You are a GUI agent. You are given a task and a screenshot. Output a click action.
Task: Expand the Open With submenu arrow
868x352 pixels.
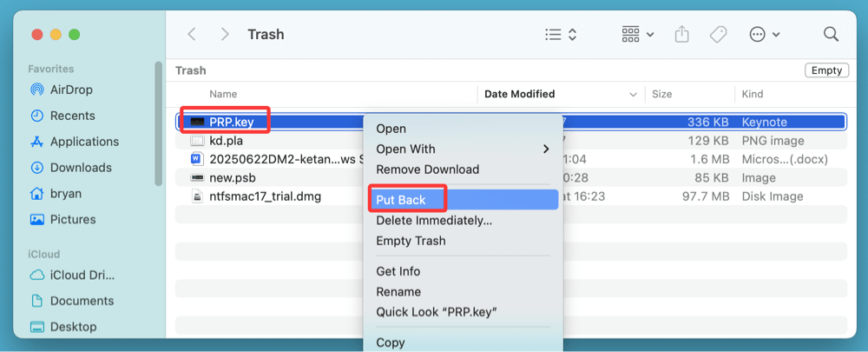click(546, 149)
